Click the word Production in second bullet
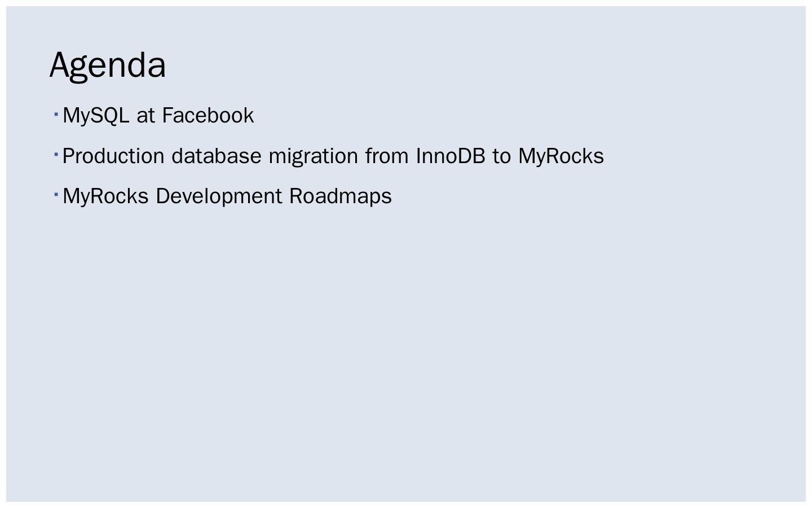Viewport: 812px width, 508px height. pos(113,156)
